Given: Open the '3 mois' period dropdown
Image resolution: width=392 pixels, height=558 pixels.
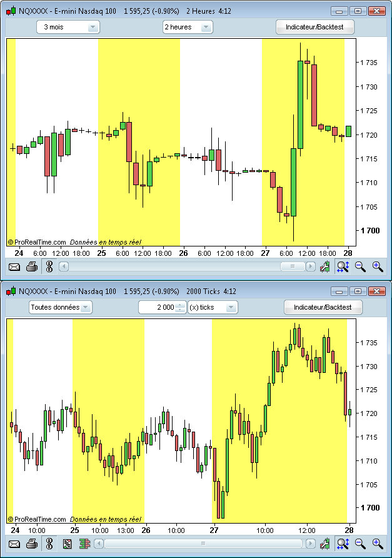Looking at the screenshot, I should pyautogui.click(x=68, y=27).
